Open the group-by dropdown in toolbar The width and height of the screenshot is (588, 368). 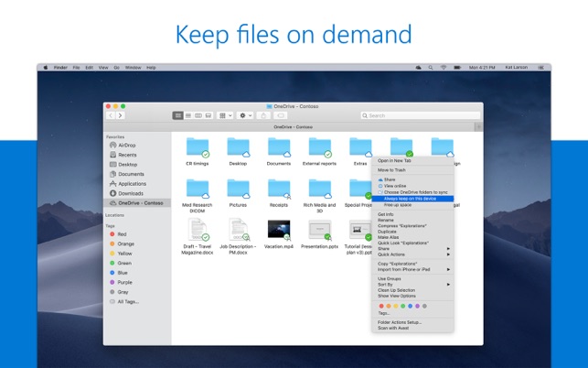(x=225, y=115)
